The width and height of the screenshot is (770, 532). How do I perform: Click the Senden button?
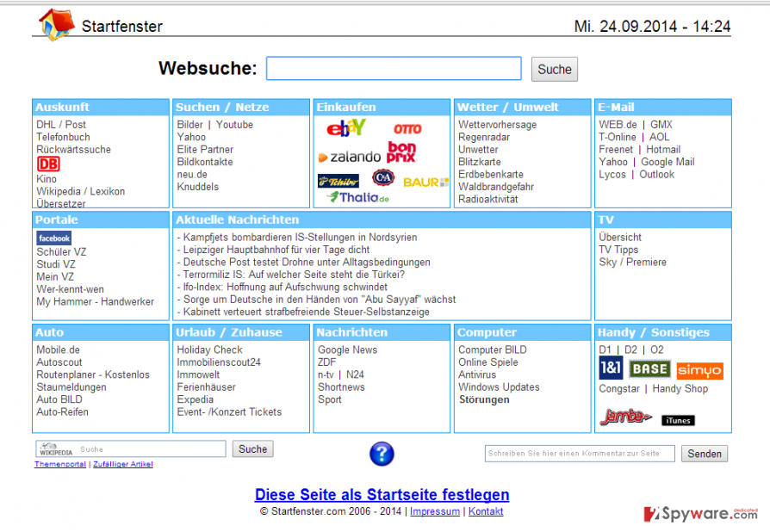tap(705, 454)
